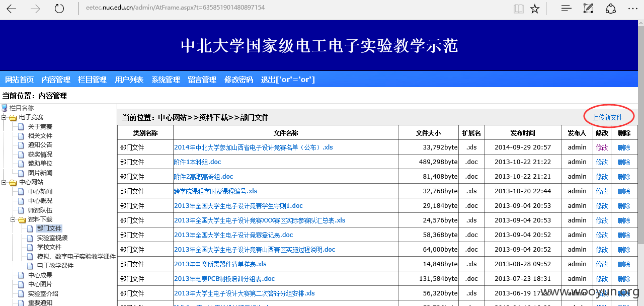644x306 pixels.
Task: Select 图片新闻 tree item
Action: [40, 173]
